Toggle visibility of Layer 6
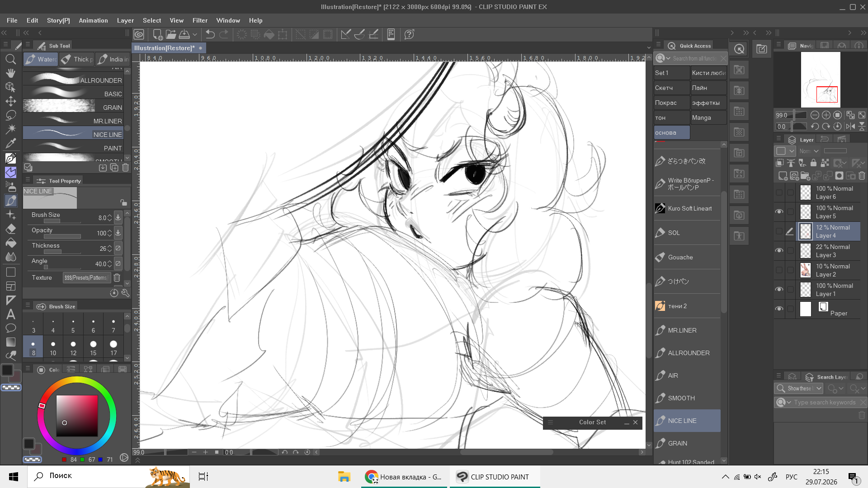Image resolution: width=868 pixels, height=488 pixels. click(779, 192)
